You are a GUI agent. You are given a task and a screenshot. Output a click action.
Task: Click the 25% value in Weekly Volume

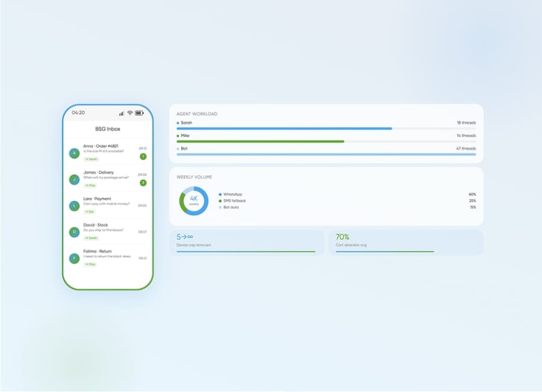coord(473,201)
